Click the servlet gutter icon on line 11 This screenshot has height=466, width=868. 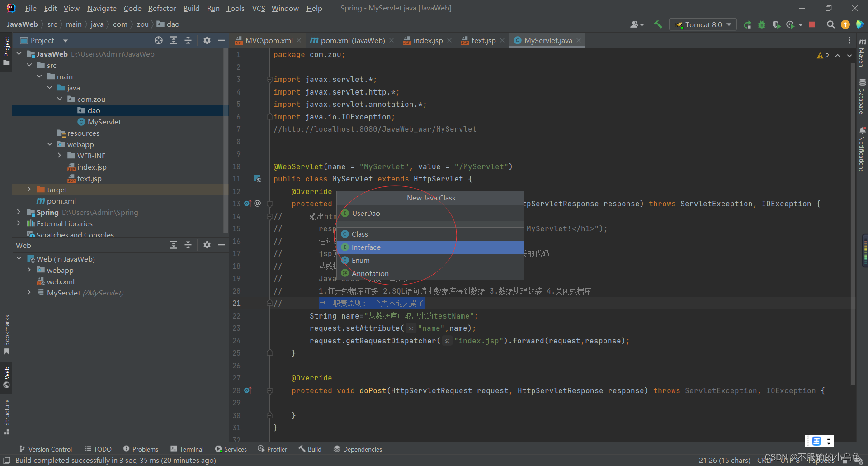[x=257, y=179]
